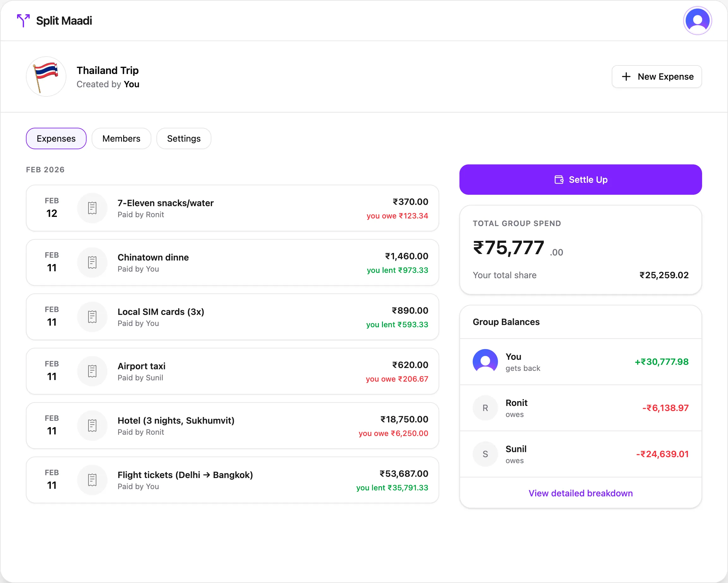The height and width of the screenshot is (583, 728).
Task: Select the Expenses tab
Action: pos(56,138)
